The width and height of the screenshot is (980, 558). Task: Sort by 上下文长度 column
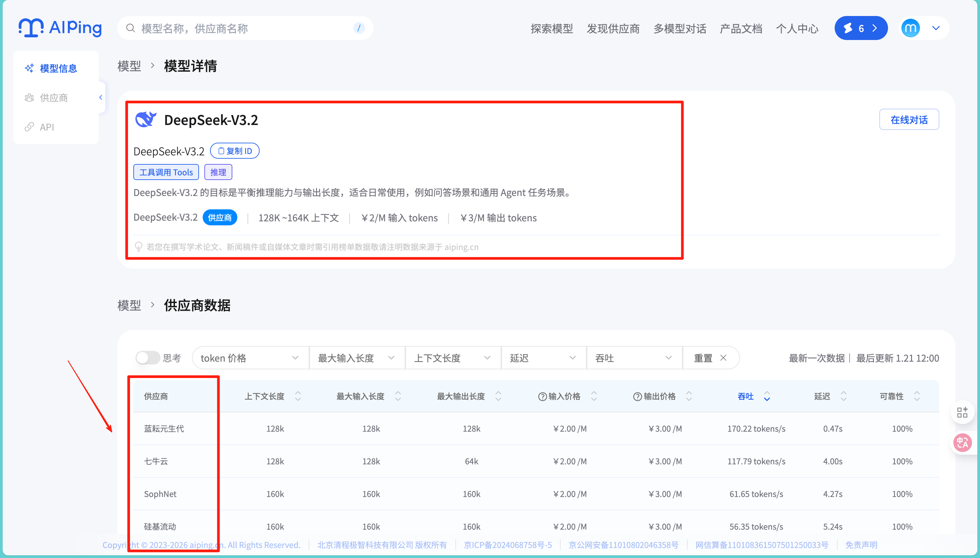[298, 396]
